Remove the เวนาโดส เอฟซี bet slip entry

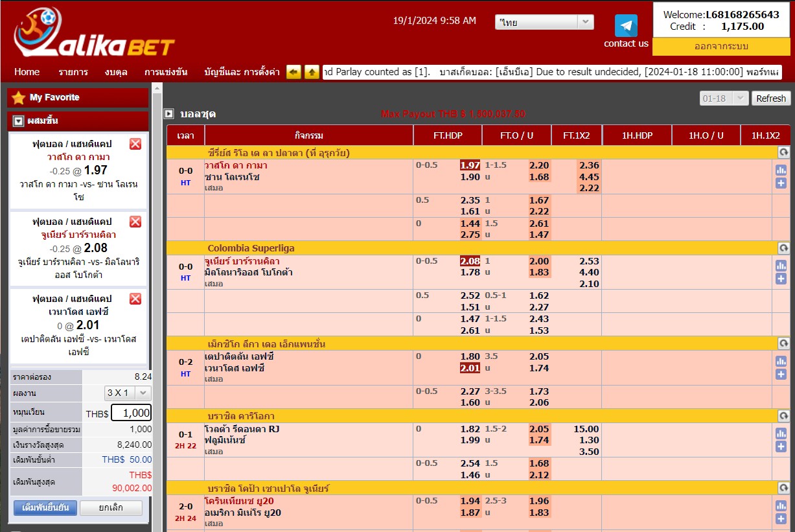[x=135, y=299]
